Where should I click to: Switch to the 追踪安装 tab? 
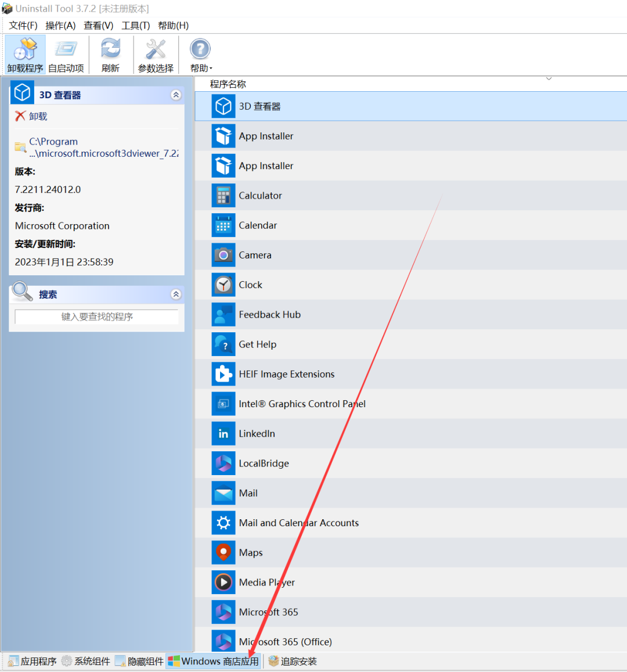coord(293,662)
